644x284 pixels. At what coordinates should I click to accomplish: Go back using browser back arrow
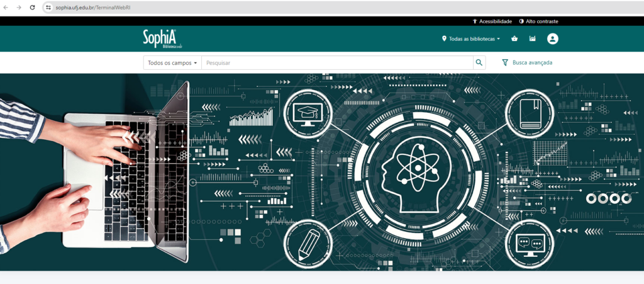[x=6, y=8]
